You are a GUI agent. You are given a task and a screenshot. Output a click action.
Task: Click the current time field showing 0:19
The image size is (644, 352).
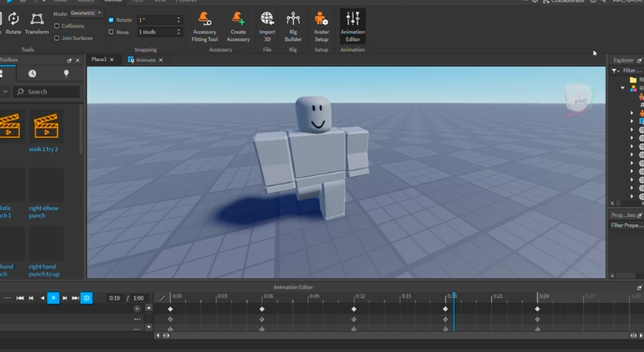[x=115, y=298]
